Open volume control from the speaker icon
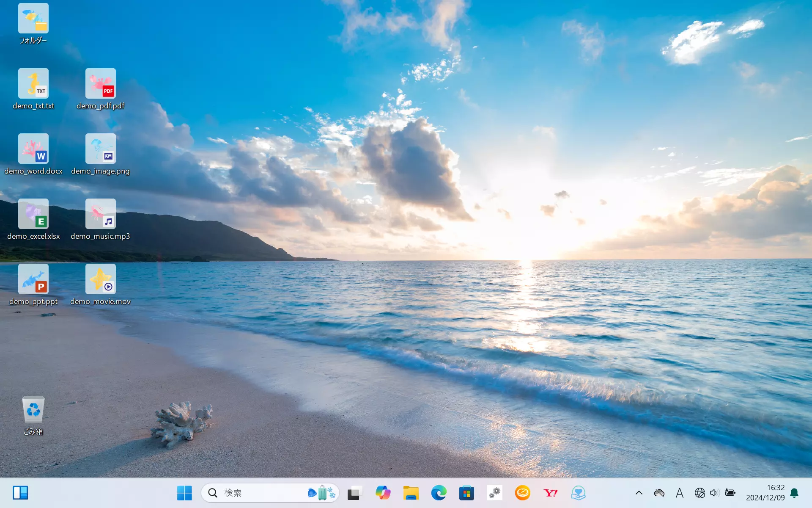 [714, 493]
